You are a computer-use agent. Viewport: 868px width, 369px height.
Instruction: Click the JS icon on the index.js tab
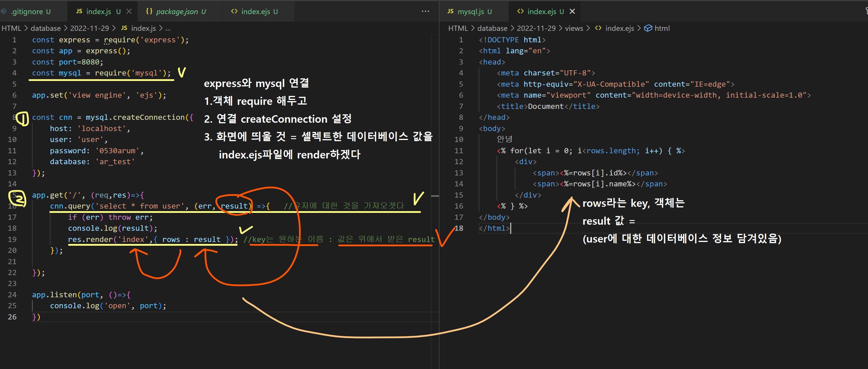tap(79, 12)
